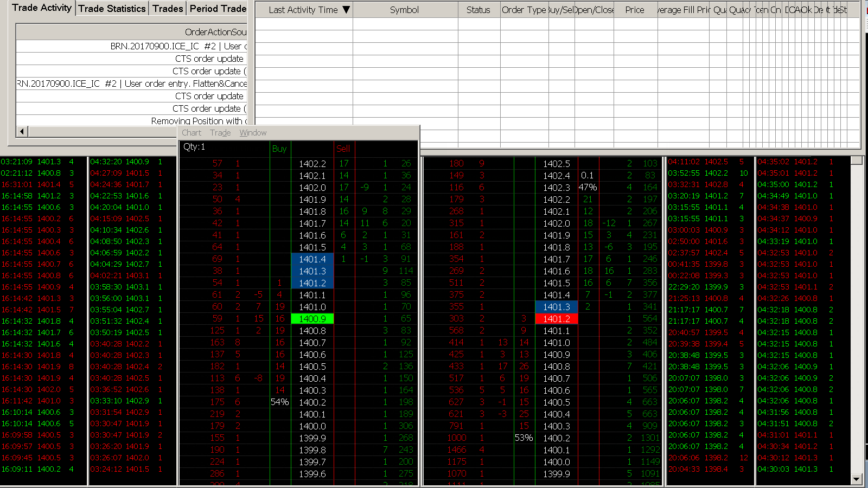Click the 1402.4 price level in ladder
Image resolution: width=868 pixels, height=488 pixels.
click(557, 176)
